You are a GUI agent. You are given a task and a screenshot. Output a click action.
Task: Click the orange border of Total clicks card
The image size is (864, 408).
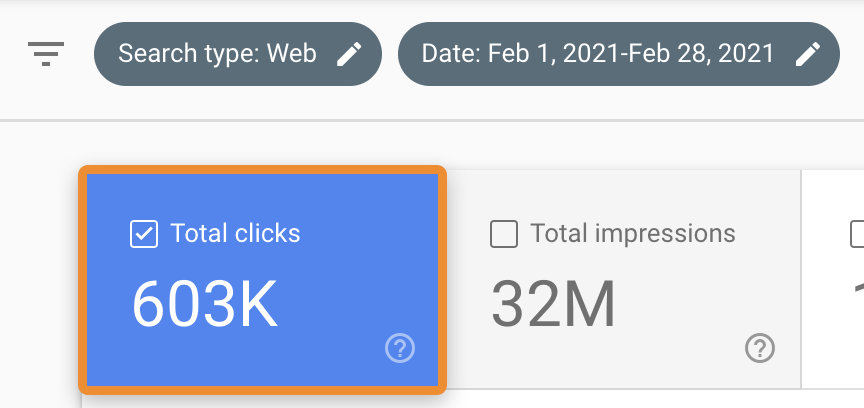pyautogui.click(x=83, y=280)
